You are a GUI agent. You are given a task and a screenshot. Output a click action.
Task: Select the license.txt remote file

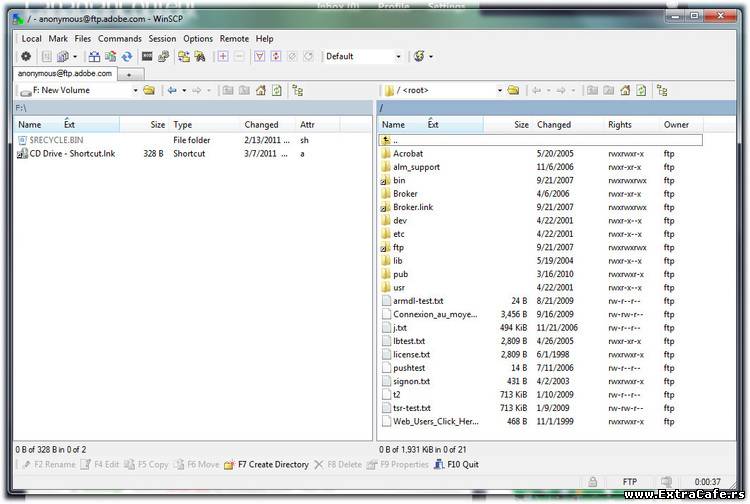(411, 355)
